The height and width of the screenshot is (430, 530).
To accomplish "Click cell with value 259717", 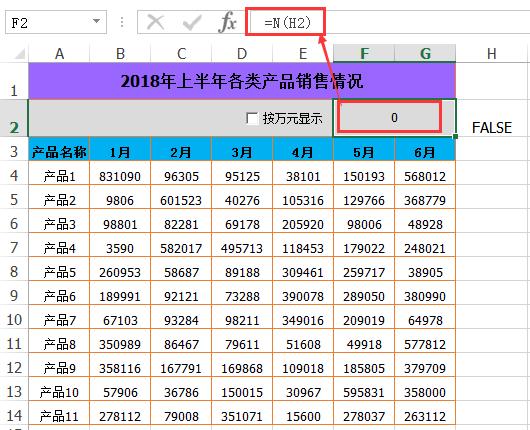I will 364,269.
